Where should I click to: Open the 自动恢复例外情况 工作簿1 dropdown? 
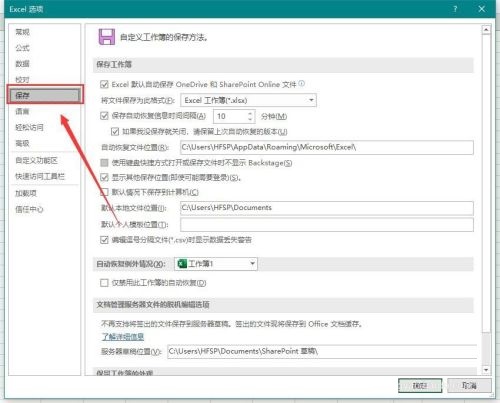tap(216, 264)
